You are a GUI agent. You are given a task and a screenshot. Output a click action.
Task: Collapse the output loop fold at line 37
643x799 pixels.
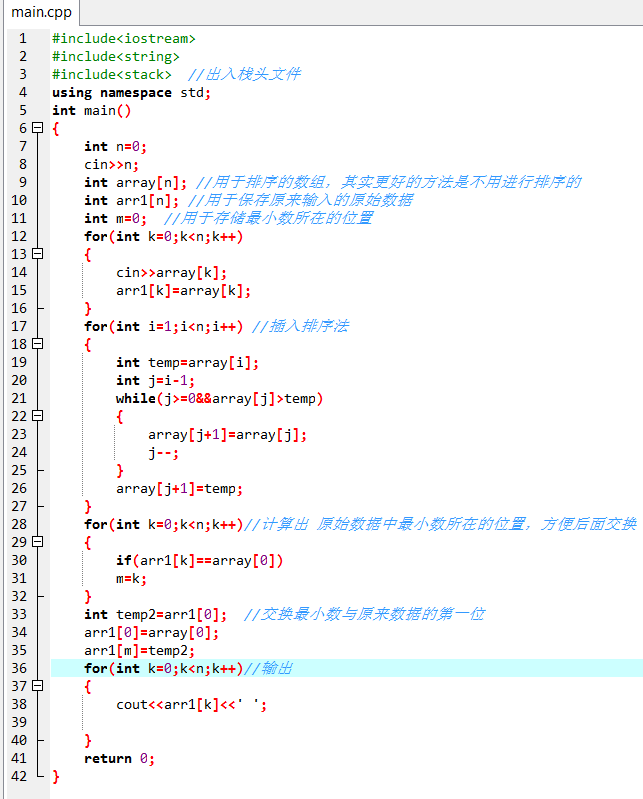pos(38,686)
